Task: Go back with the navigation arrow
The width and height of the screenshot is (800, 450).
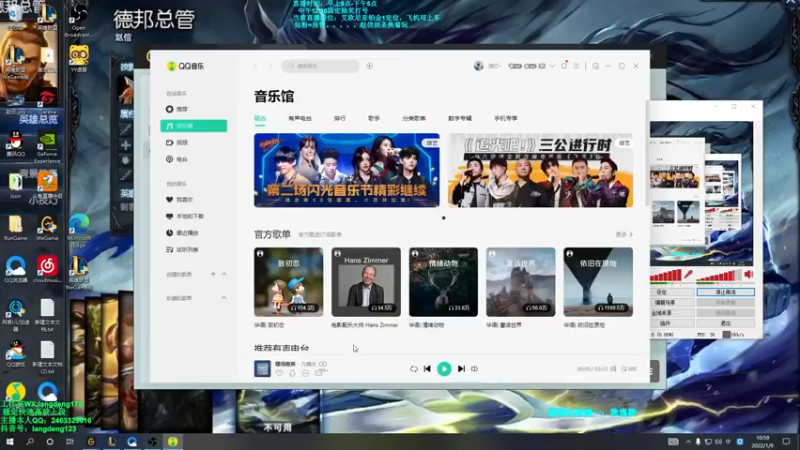Action: point(256,66)
